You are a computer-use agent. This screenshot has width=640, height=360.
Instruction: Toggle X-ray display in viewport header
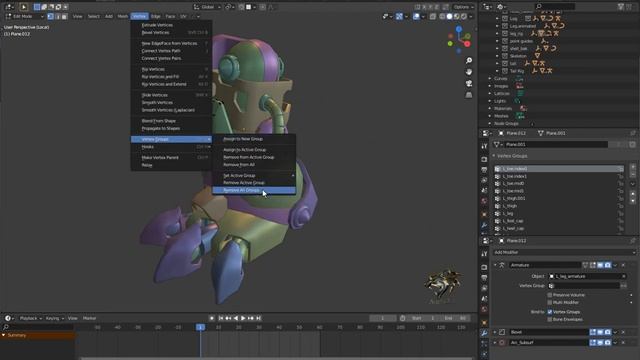point(433,16)
